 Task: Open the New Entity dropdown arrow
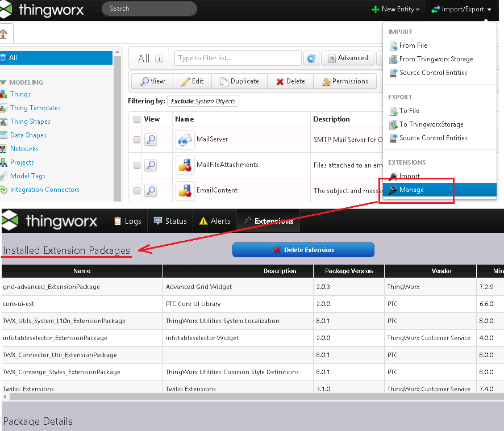418,10
